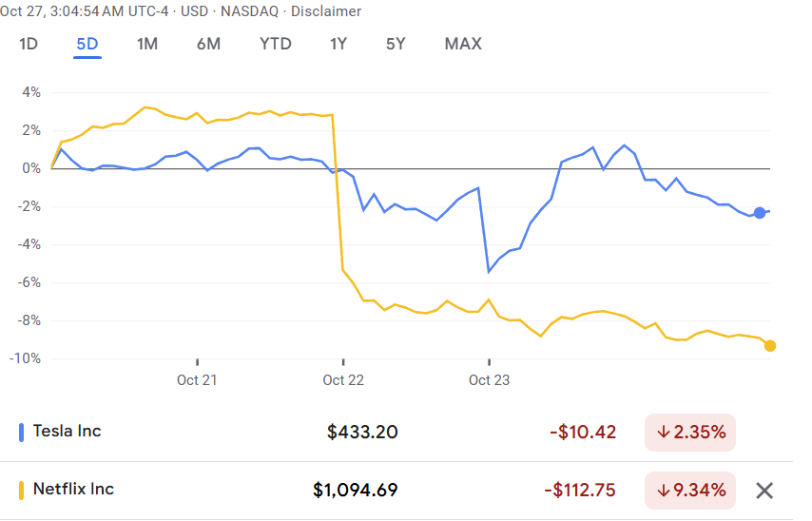Show the 5Y chart range
This screenshot has width=812, height=521.
tap(396, 44)
